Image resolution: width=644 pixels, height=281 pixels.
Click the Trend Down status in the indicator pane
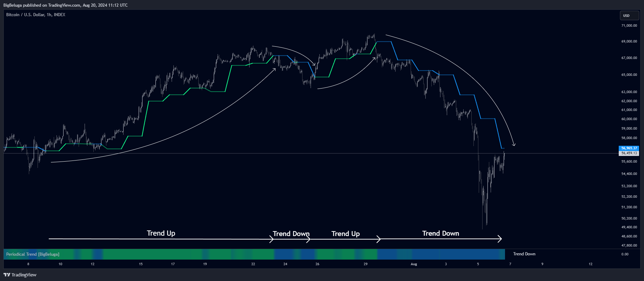524,254
